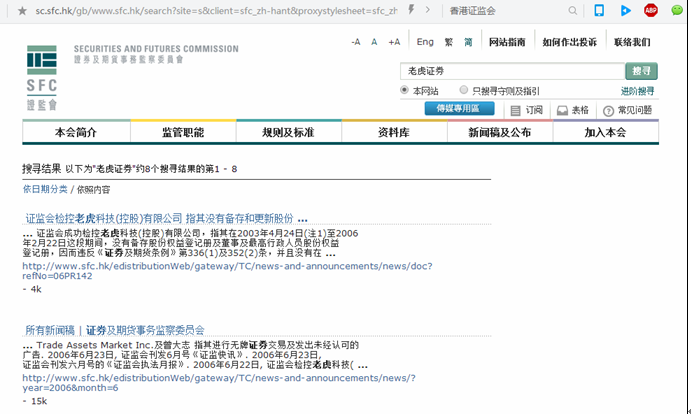691x414 pixels.
Task: Open the 资料库 navigation tab
Action: [394, 132]
